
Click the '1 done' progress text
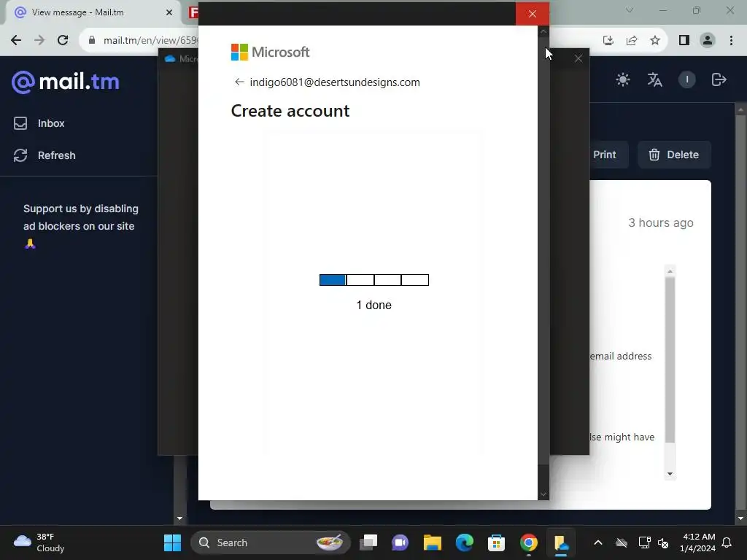coord(374,306)
